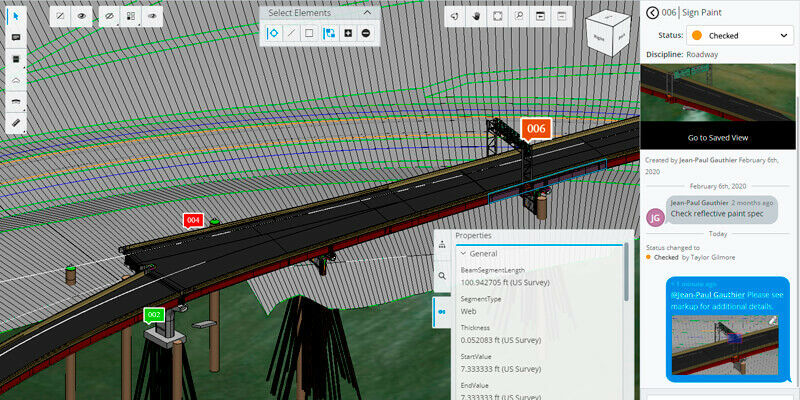Click the terrain surface tool icon
The image size is (800, 400).
[x=16, y=81]
